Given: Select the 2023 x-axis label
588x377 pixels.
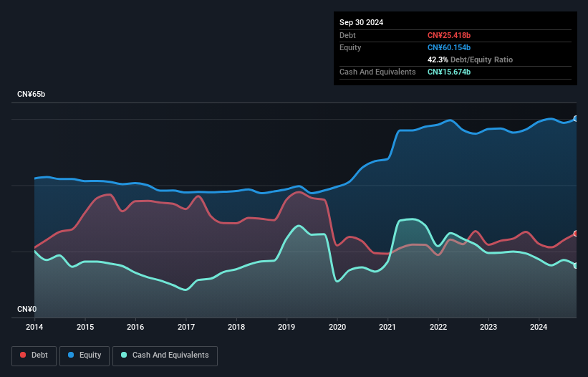Looking at the screenshot, I should point(488,328).
